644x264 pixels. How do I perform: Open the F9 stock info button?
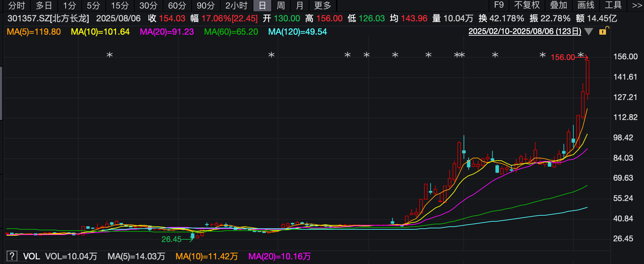[499, 5]
